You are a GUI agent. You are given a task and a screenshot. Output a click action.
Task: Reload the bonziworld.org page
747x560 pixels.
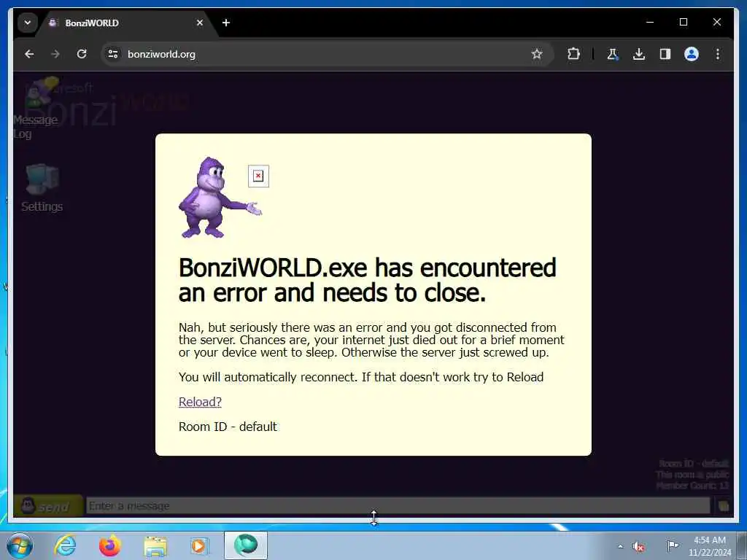[82, 54]
